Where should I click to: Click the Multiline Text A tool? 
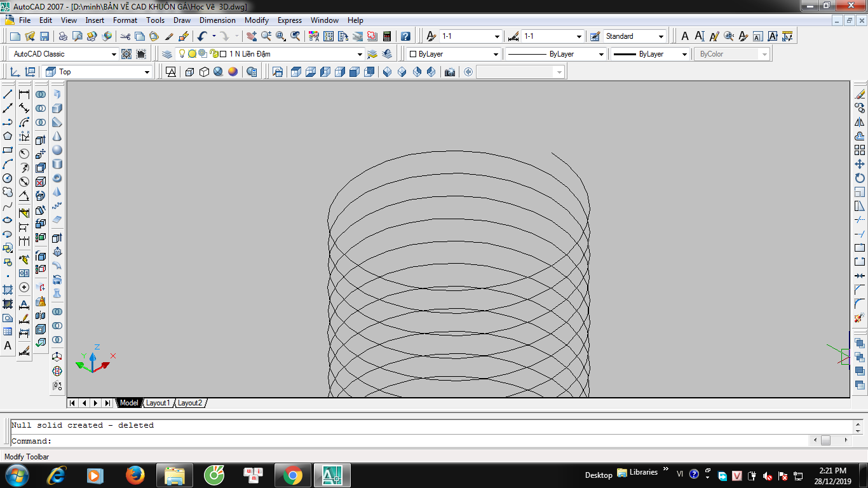tap(8, 346)
